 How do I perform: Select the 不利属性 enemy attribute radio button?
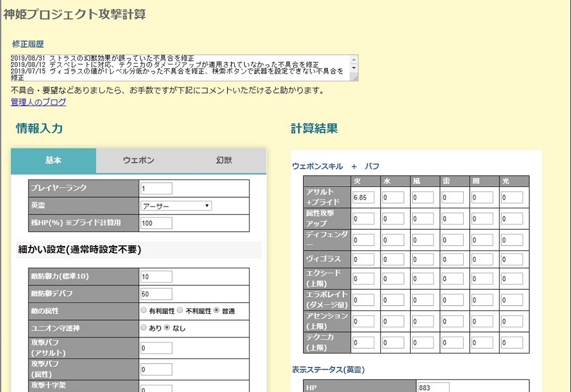[180, 311]
